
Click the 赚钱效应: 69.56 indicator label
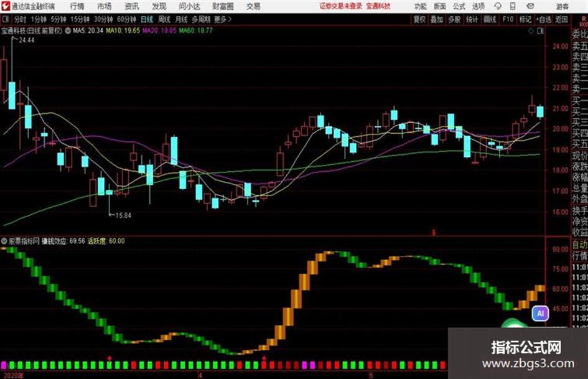63,241
